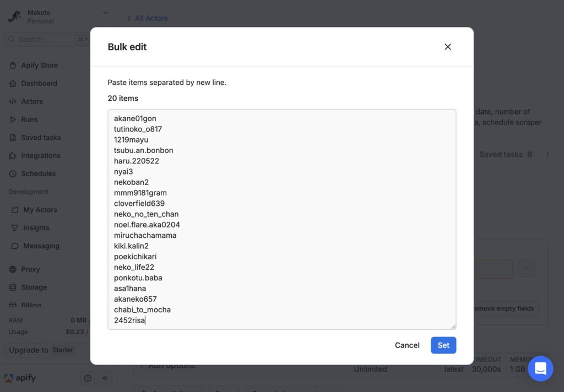Open Messaging section
Viewport: 564px width, 392px height.
(x=41, y=246)
